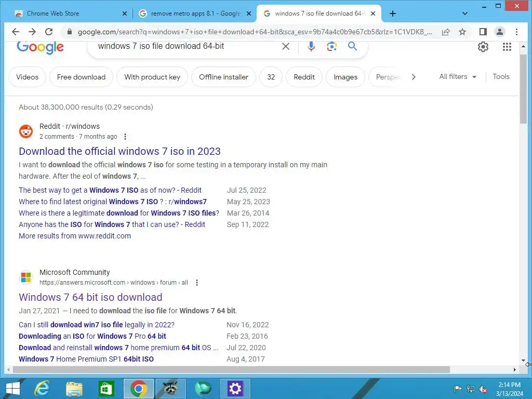The width and height of the screenshot is (532, 399).
Task: Start a Google voice search
Action: click(311, 46)
